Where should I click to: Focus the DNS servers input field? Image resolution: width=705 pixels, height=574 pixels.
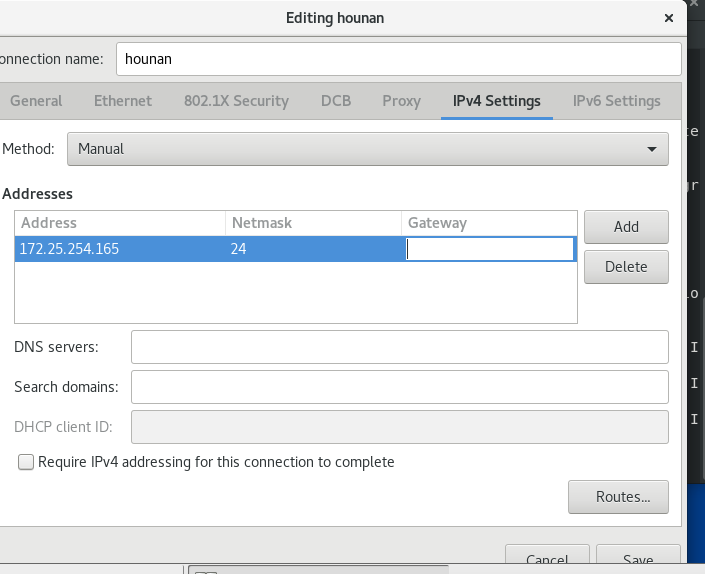tap(399, 347)
